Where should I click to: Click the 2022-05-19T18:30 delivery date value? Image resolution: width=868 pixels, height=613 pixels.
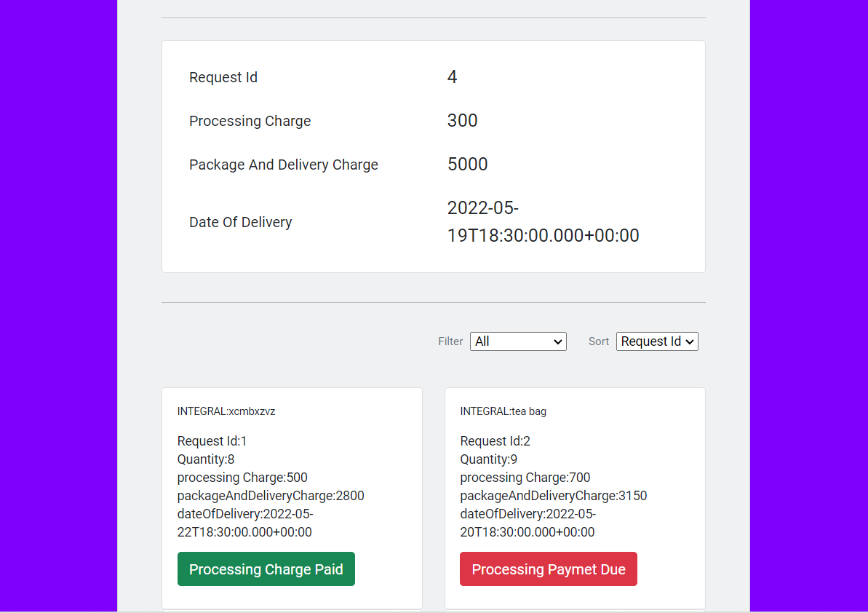coord(543,221)
